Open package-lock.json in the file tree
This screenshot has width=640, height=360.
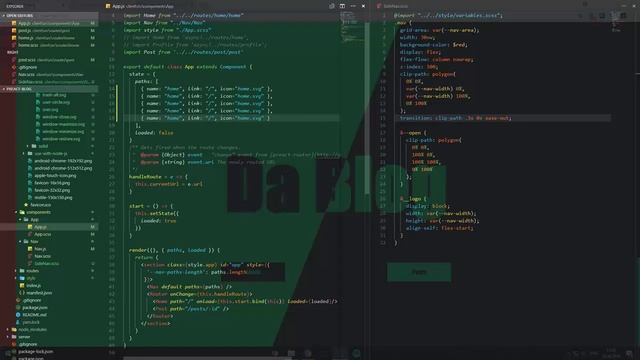click(x=36, y=352)
